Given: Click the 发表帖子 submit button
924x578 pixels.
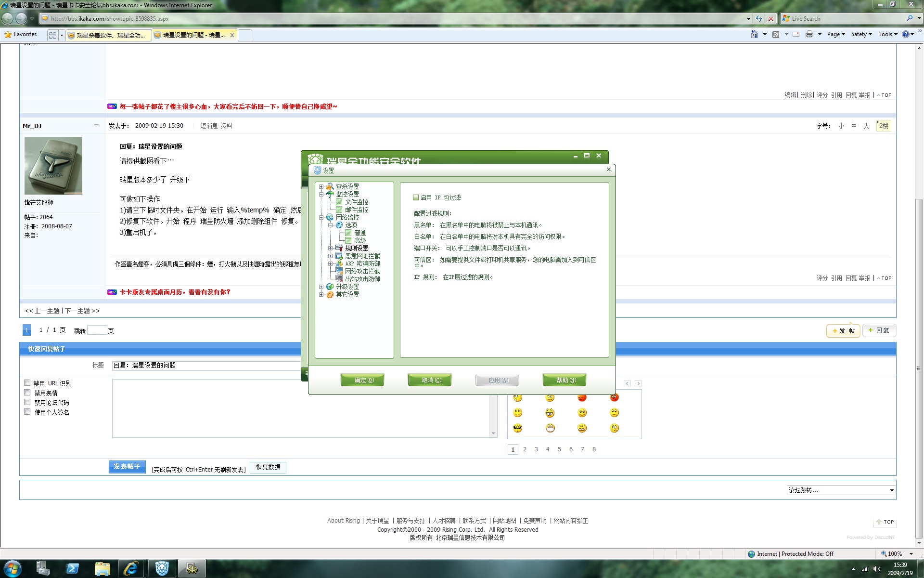Looking at the screenshot, I should pos(127,467).
